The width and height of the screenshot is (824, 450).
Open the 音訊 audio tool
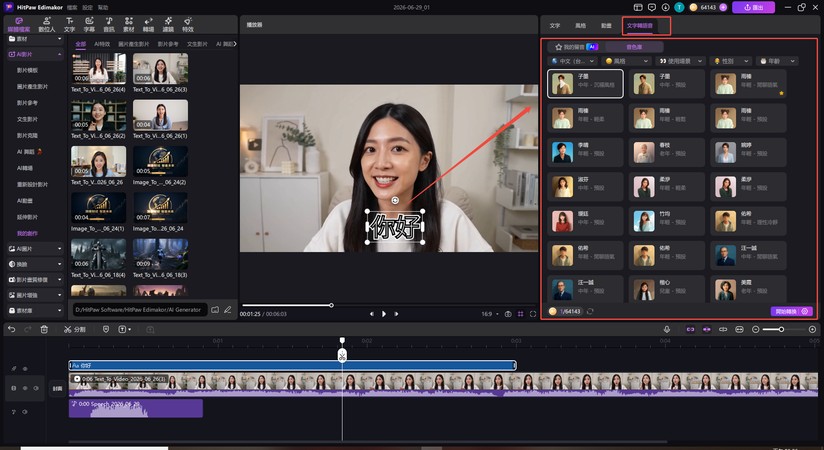point(109,24)
